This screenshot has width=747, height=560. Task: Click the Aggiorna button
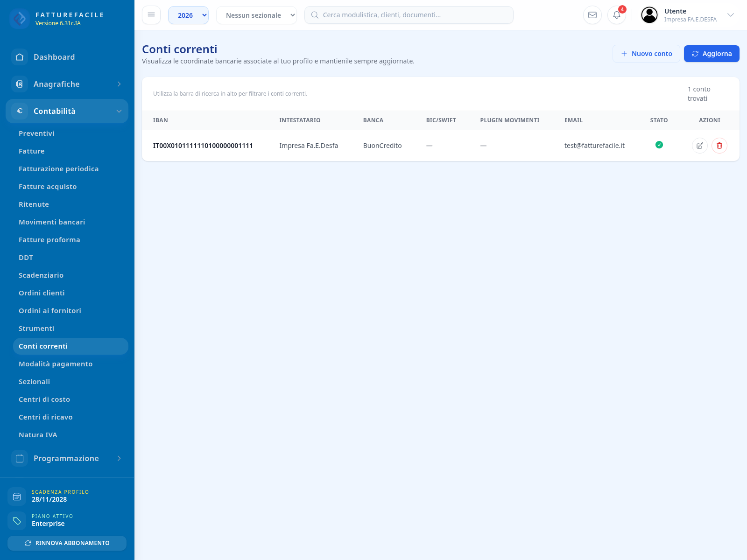tap(712, 54)
